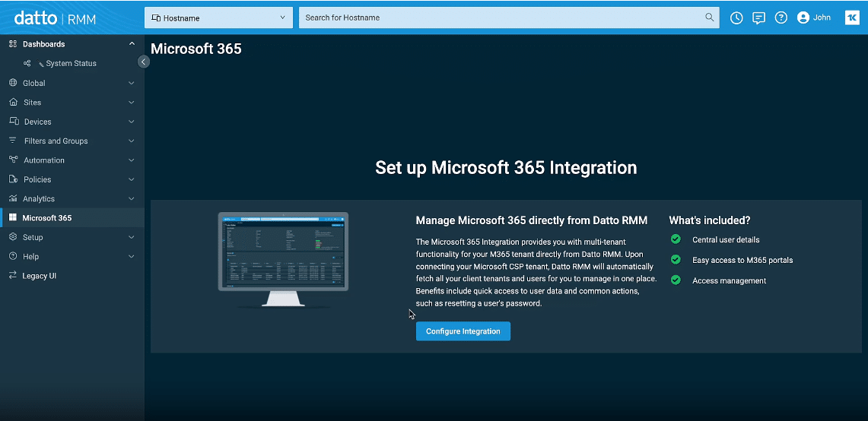This screenshot has width=868, height=421.
Task: Expand the Automation menu chevron
Action: pos(132,160)
